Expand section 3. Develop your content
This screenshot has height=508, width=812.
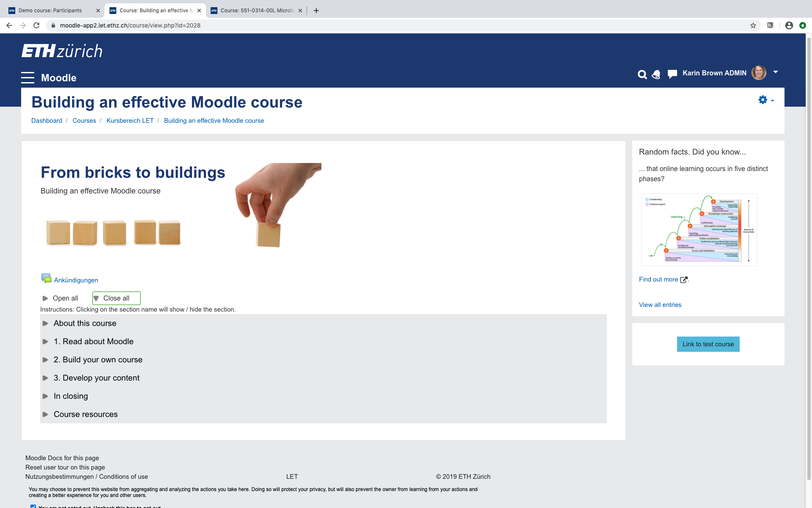click(x=96, y=378)
